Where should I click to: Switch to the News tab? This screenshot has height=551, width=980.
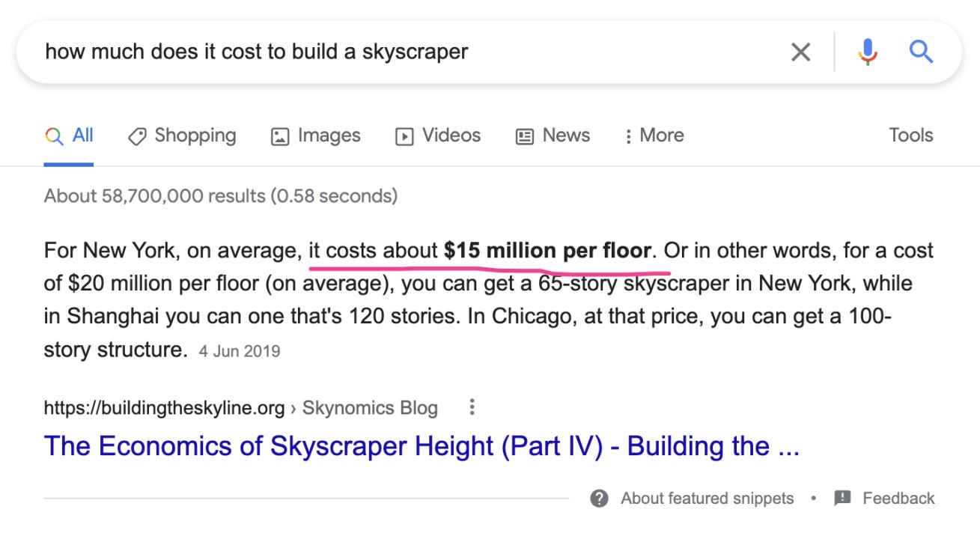pos(553,136)
